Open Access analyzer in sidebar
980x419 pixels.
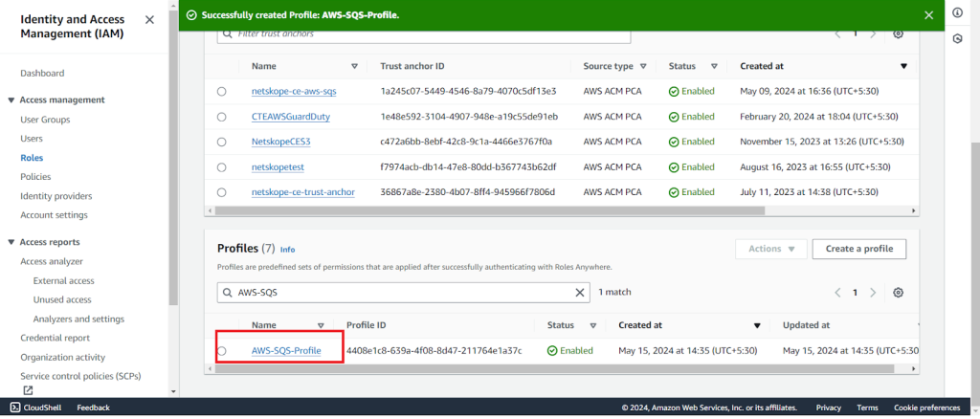tap(52, 261)
